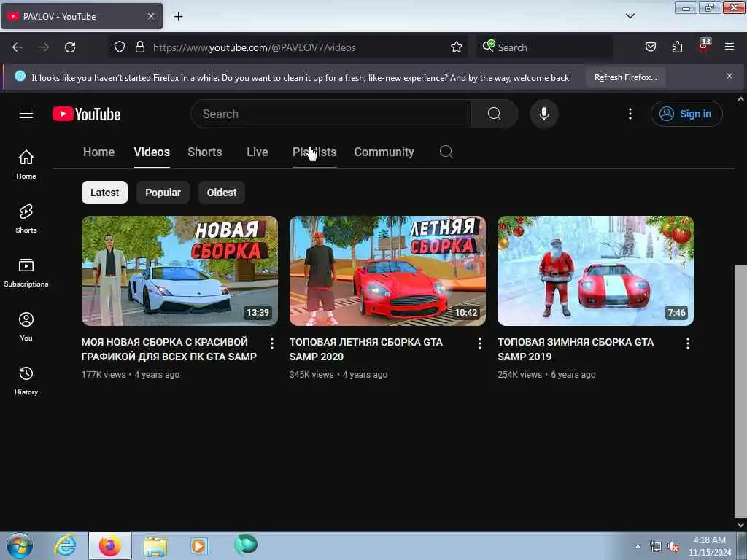View site security via padlock icon
The width and height of the screenshot is (747, 560).
139,47
